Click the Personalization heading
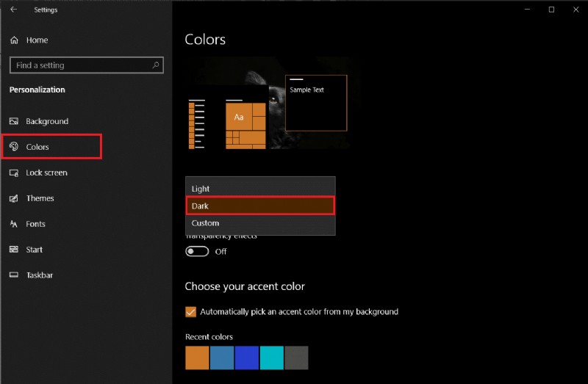The image size is (588, 384). (x=37, y=90)
